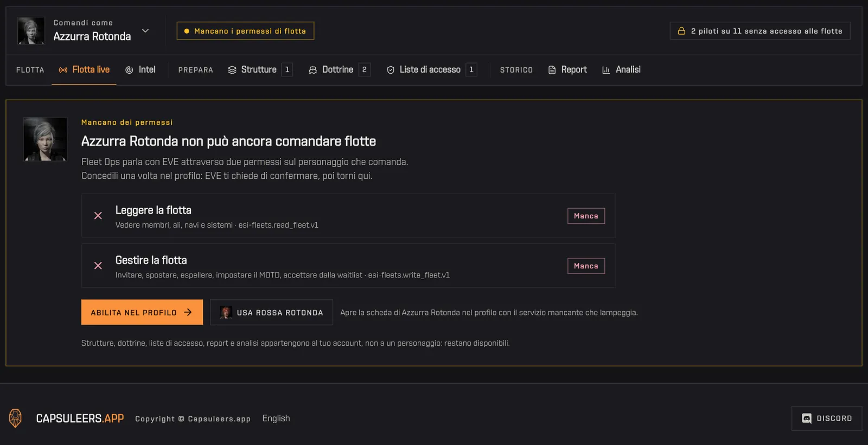
Task: Click the Leggere la flotta heading
Action: coord(154,210)
